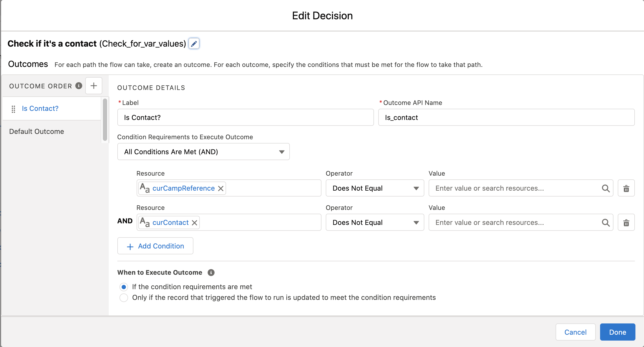
Task: Delete the curCampReference condition row
Action: click(626, 188)
